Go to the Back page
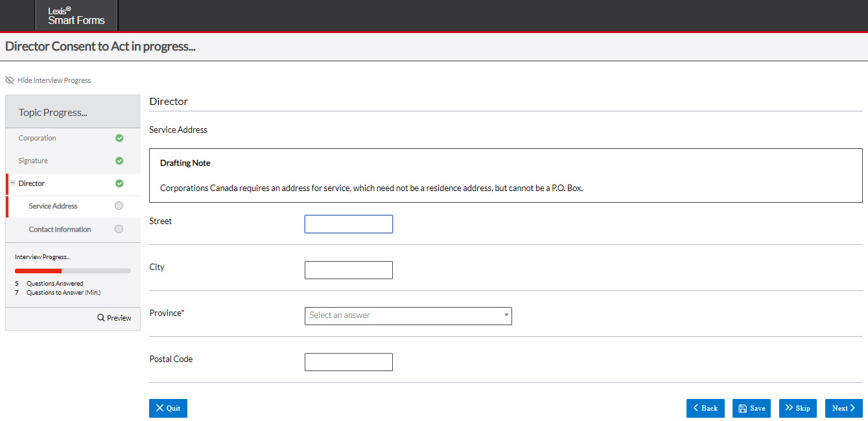The image size is (868, 421). click(x=705, y=408)
